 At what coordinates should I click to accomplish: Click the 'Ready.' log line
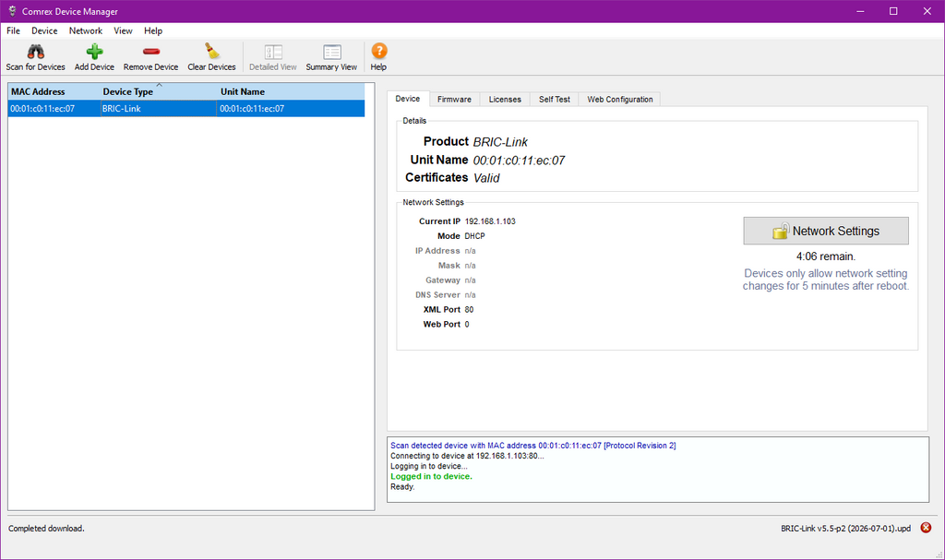point(402,486)
